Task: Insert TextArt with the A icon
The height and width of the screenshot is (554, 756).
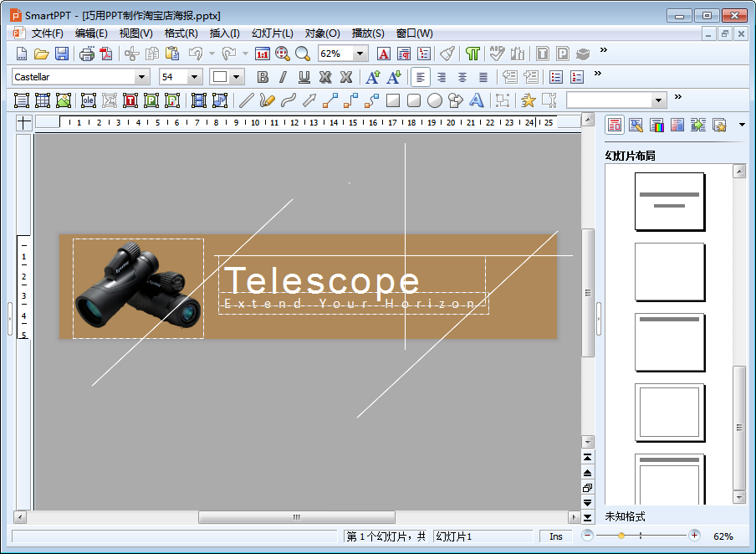Action: pos(477,100)
